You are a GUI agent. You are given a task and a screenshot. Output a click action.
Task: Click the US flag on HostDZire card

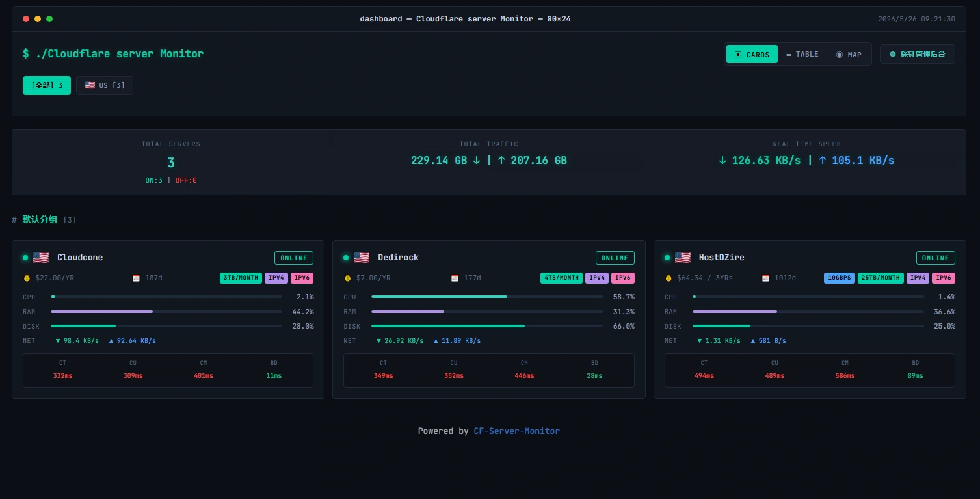683,258
